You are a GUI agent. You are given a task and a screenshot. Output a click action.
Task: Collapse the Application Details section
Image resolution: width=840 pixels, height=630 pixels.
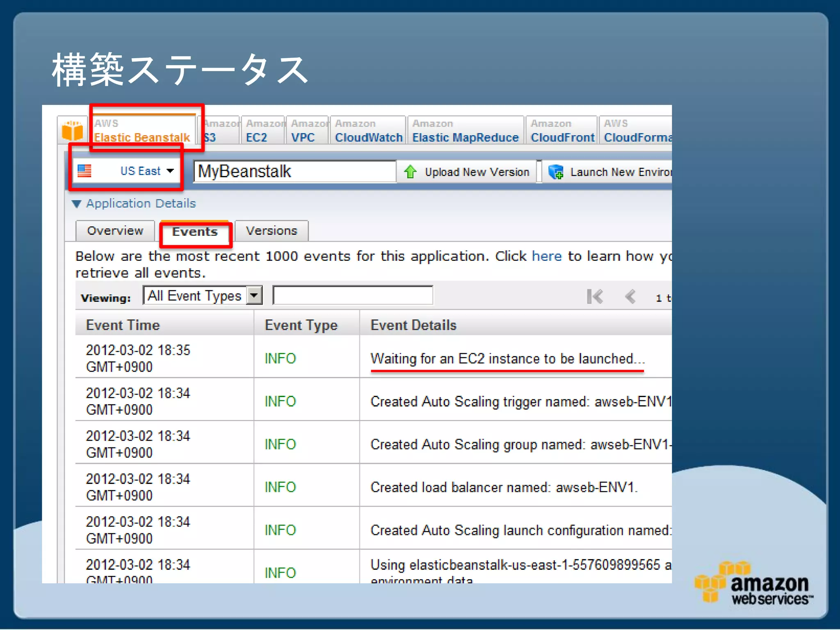coord(77,203)
